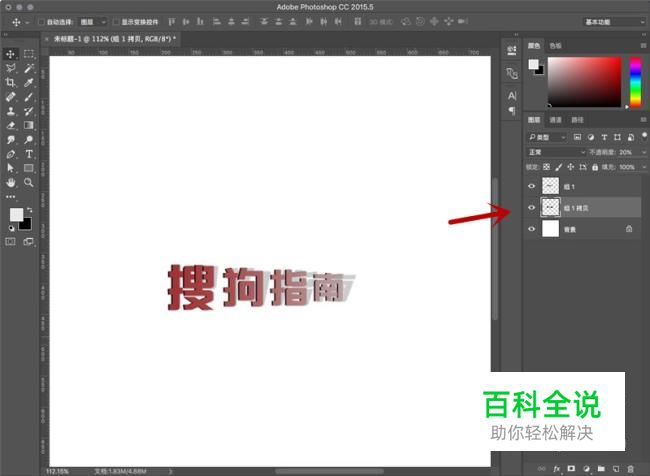The width and height of the screenshot is (650, 476).
Task: Toggle Quick Mask mode
Action: pos(10,242)
